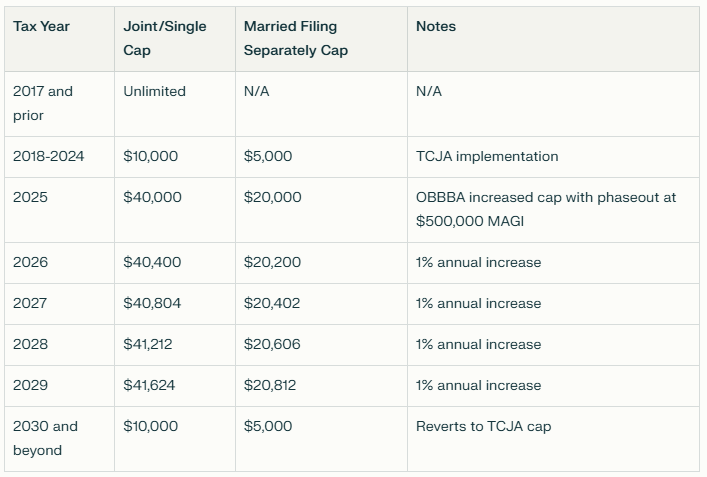
Task: Click the "Tax Year" column header
Action: [41, 26]
